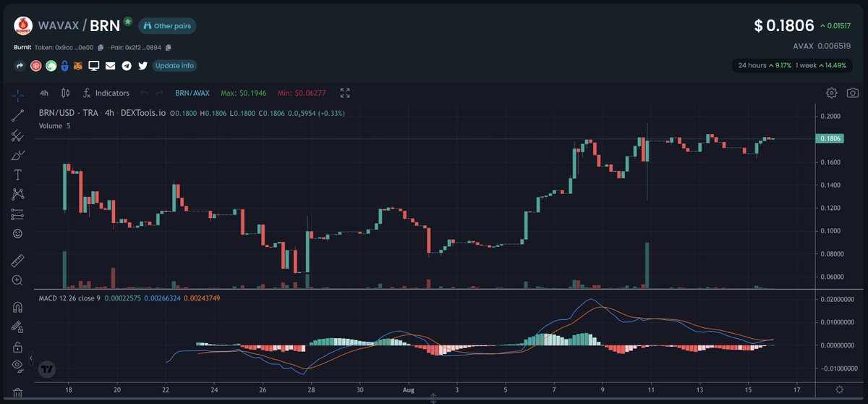
Task: Click the Min: $0.06277 label
Action: click(x=302, y=93)
